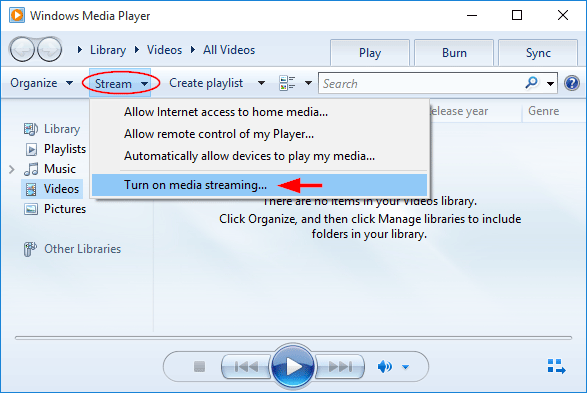Click the arrow before All Videos breadcrumb
The width and height of the screenshot is (587, 393).
point(193,50)
